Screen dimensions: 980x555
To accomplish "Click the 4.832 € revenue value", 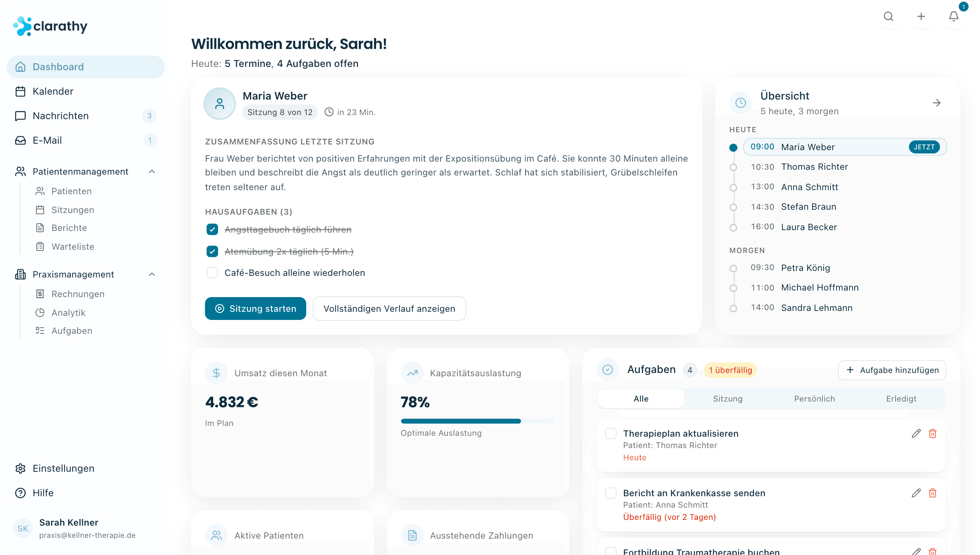I will coord(232,402).
